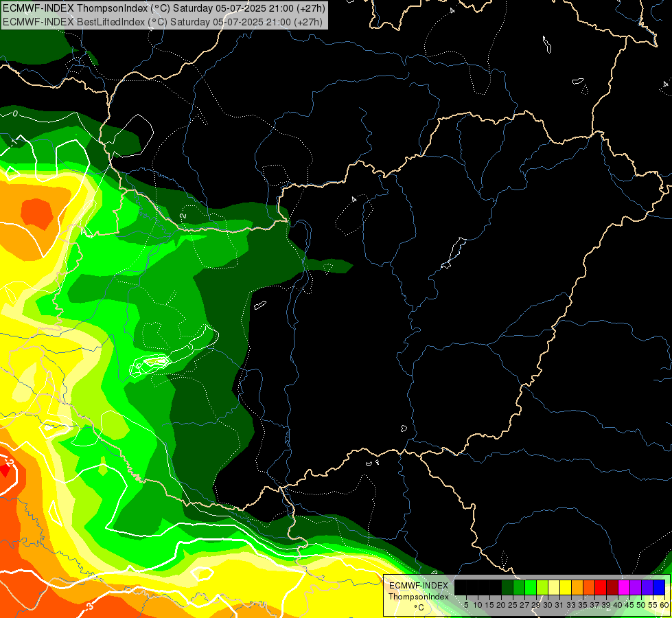Click the legend tick label "40"
The height and width of the screenshot is (618, 672).
(x=618, y=605)
